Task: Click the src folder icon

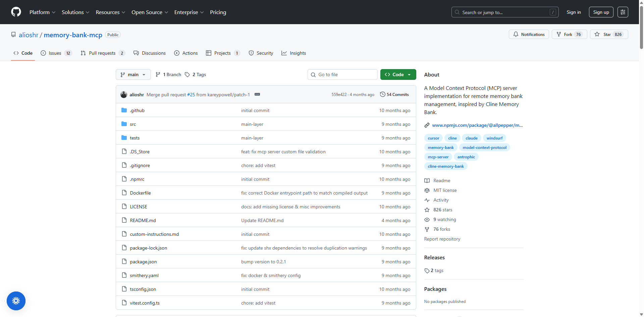Action: coord(124,124)
